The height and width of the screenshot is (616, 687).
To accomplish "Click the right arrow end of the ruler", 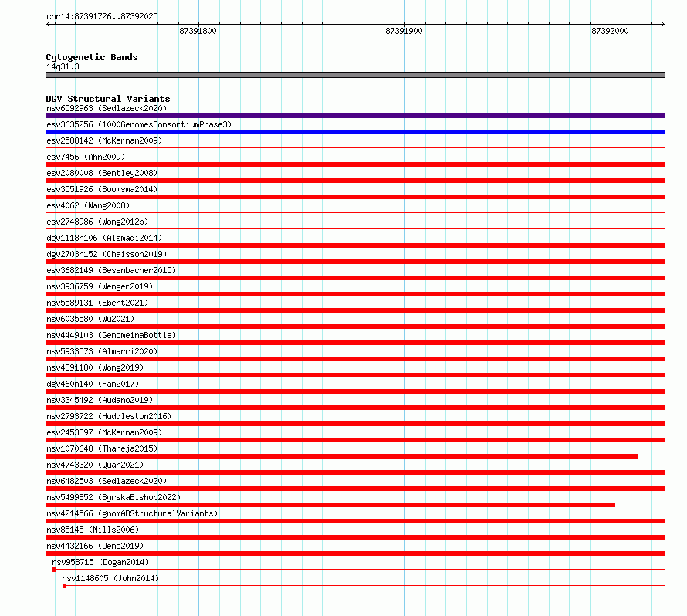I will click(x=663, y=25).
